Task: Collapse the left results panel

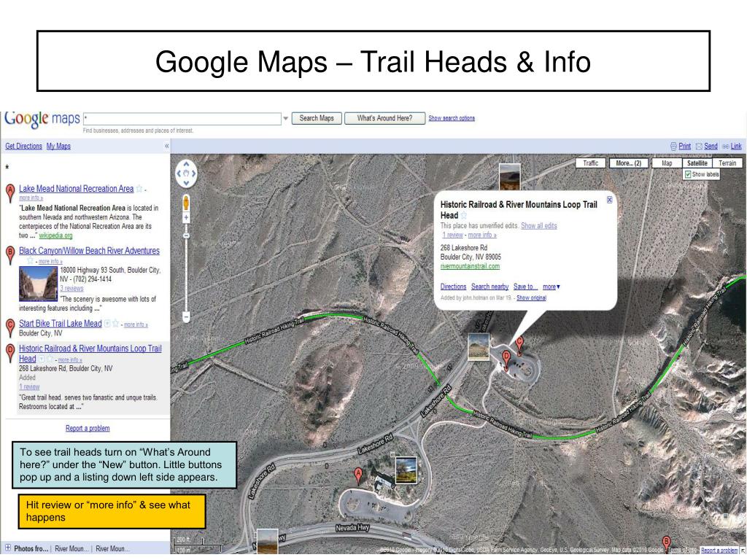Action: point(167,146)
